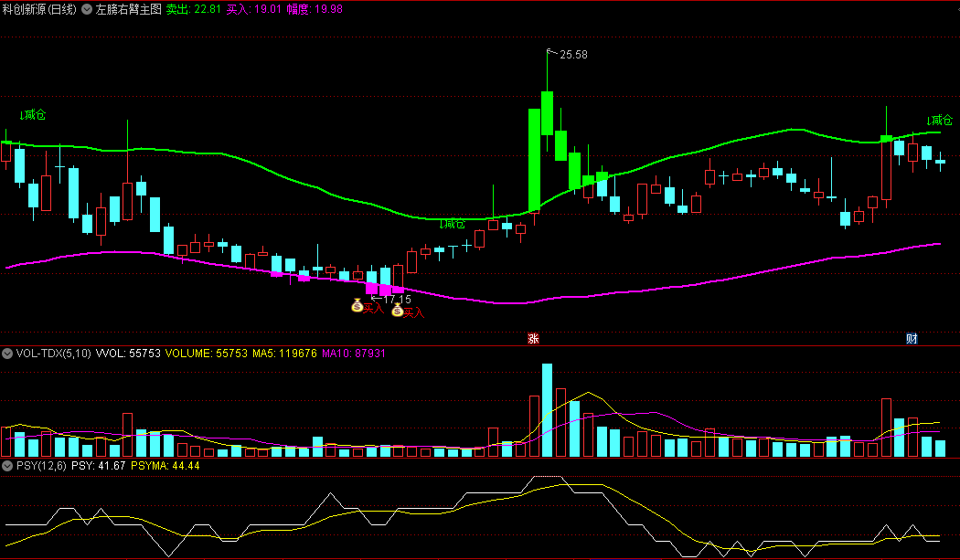
Task: Click the tallest cyan volume bar
Action: [548, 410]
